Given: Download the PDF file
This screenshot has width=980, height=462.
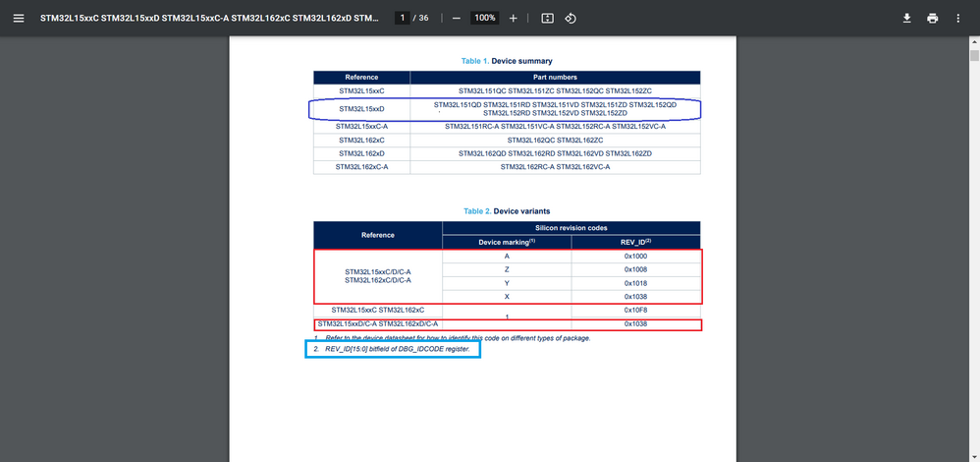Looking at the screenshot, I should (x=907, y=18).
